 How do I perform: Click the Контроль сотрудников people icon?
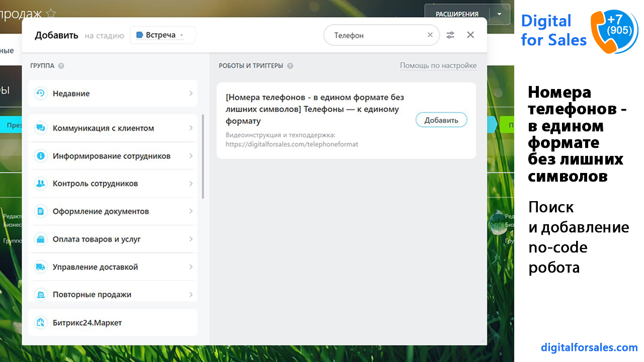coord(40,184)
